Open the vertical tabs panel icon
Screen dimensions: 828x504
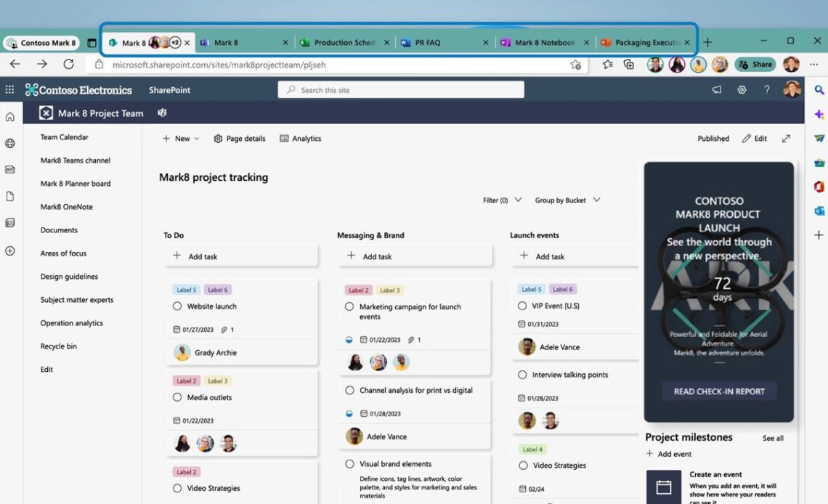(x=92, y=43)
